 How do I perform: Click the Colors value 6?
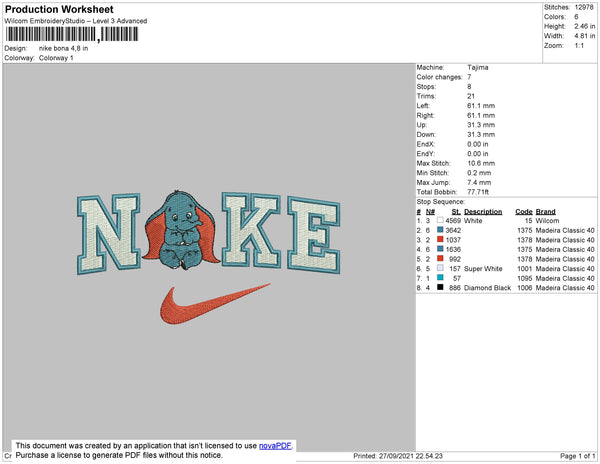(x=576, y=17)
